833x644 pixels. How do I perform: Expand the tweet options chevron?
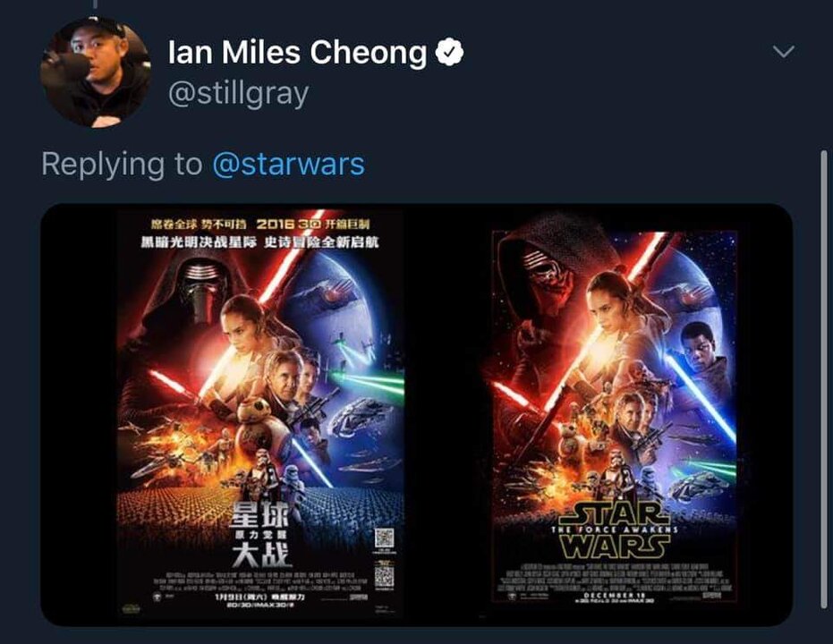pyautogui.click(x=784, y=52)
